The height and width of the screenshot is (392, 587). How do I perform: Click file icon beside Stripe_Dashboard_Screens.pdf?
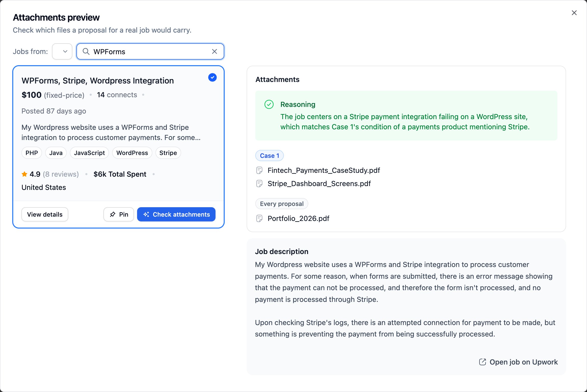pos(259,184)
